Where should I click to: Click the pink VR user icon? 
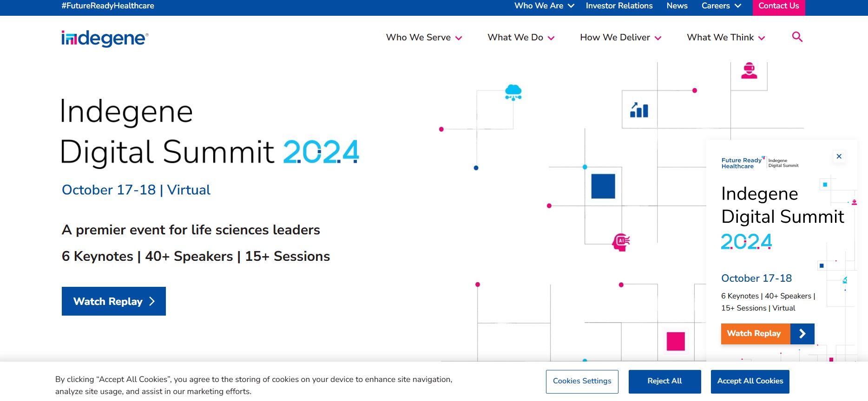click(749, 71)
